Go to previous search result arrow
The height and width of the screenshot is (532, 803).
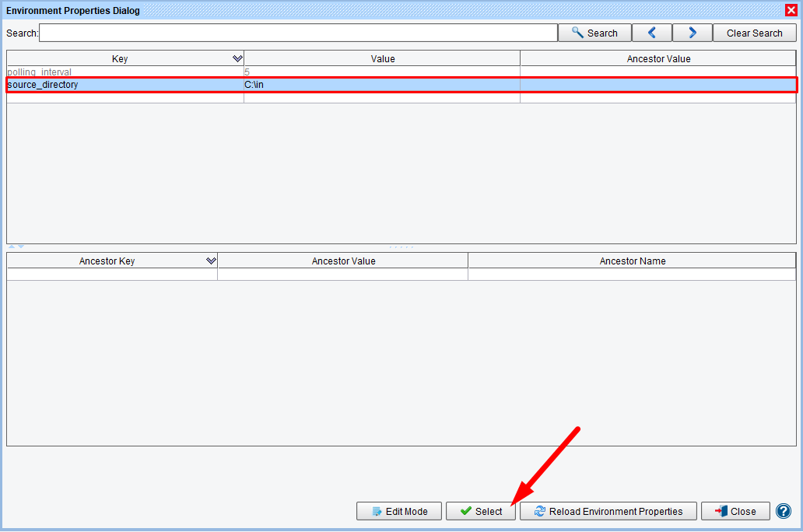coord(651,33)
